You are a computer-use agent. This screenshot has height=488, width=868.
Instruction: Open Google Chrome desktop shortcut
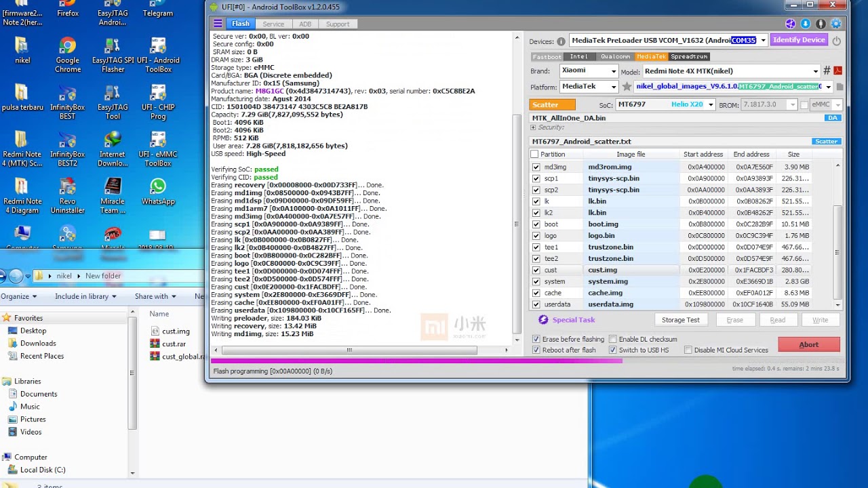[x=67, y=56]
